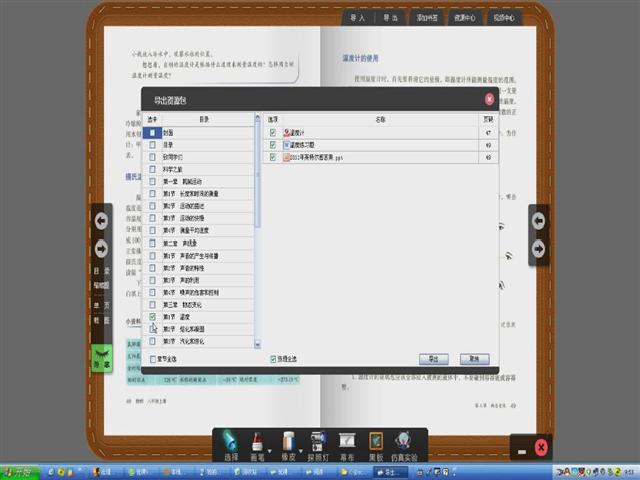Click the 导出 export button
Viewport: 640px width, 480px height.
point(433,359)
